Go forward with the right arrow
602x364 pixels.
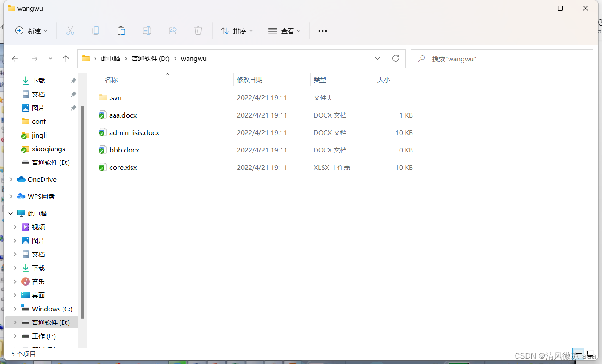click(x=35, y=59)
